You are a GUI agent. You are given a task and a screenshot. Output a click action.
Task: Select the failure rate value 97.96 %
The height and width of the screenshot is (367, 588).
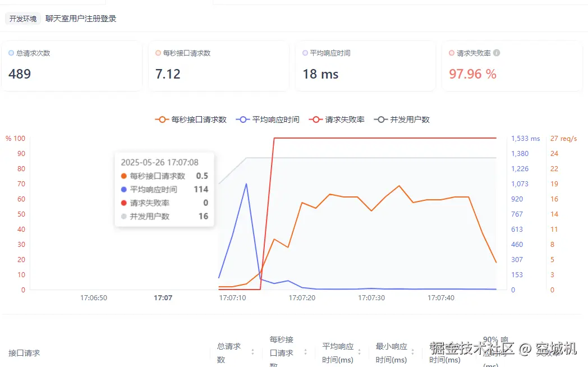pos(473,74)
